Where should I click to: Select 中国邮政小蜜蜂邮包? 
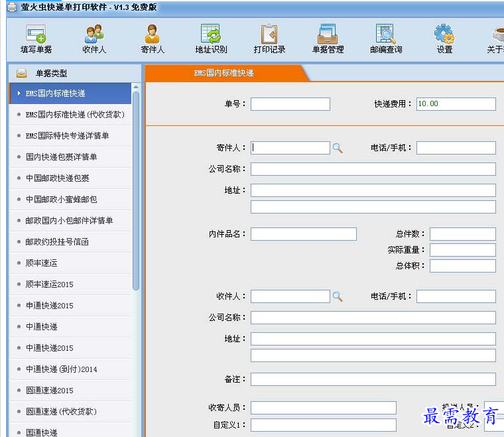[71, 199]
